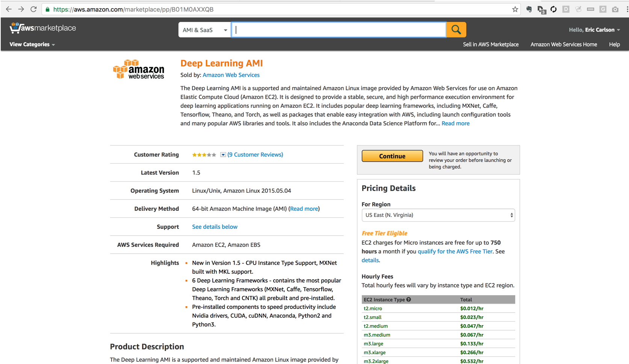Select the t2.small instance type
Screen dimensions: 629x364
point(372,317)
